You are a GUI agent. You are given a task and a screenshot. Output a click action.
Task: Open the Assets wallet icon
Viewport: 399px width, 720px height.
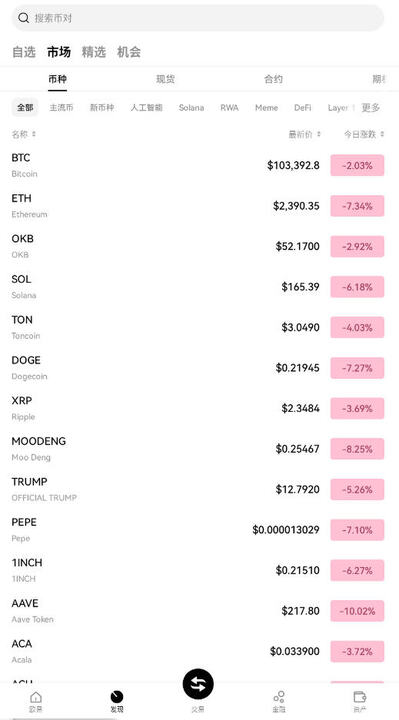coord(360,697)
